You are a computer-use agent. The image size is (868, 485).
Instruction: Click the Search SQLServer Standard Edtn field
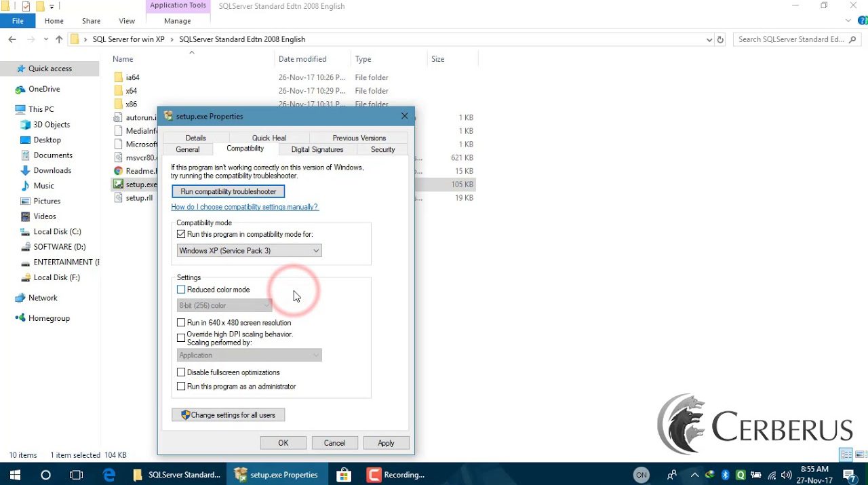pyautogui.click(x=790, y=39)
